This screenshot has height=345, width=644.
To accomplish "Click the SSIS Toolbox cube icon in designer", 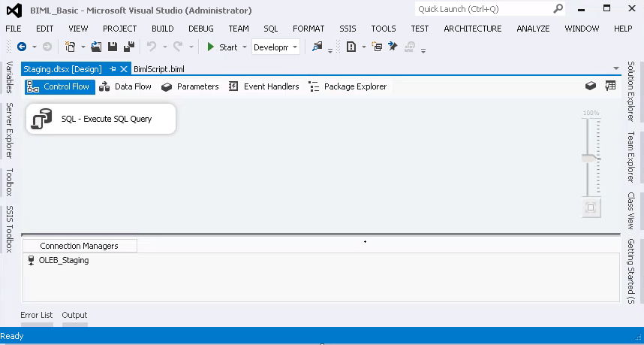I will (591, 86).
